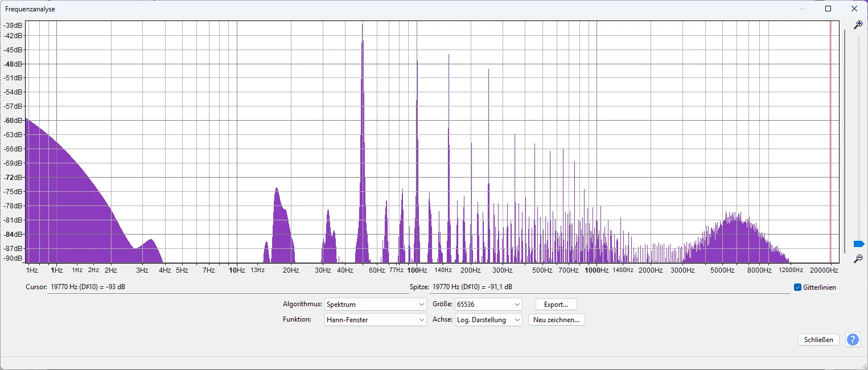
Task: Click the zoom-out magnifier icon
Action: coord(858,259)
